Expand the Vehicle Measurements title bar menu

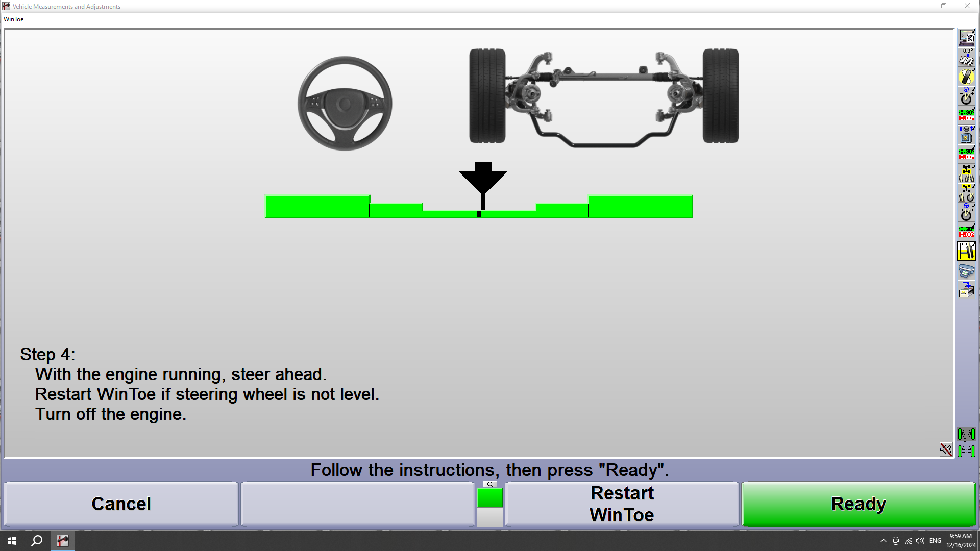[6, 6]
